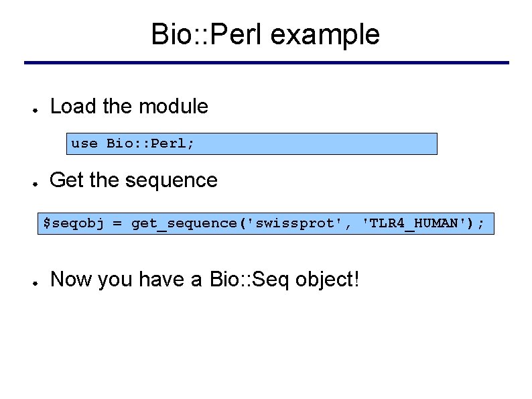This screenshot has height=399, width=532.
Task: Click the dark blue line under the title
Action: pos(266,63)
